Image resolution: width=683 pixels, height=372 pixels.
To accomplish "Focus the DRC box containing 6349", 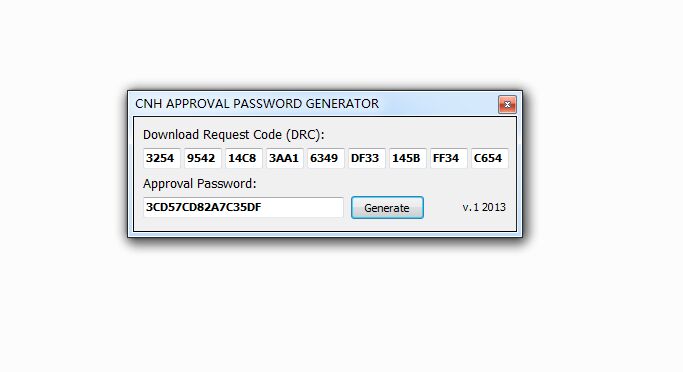I will click(325, 158).
